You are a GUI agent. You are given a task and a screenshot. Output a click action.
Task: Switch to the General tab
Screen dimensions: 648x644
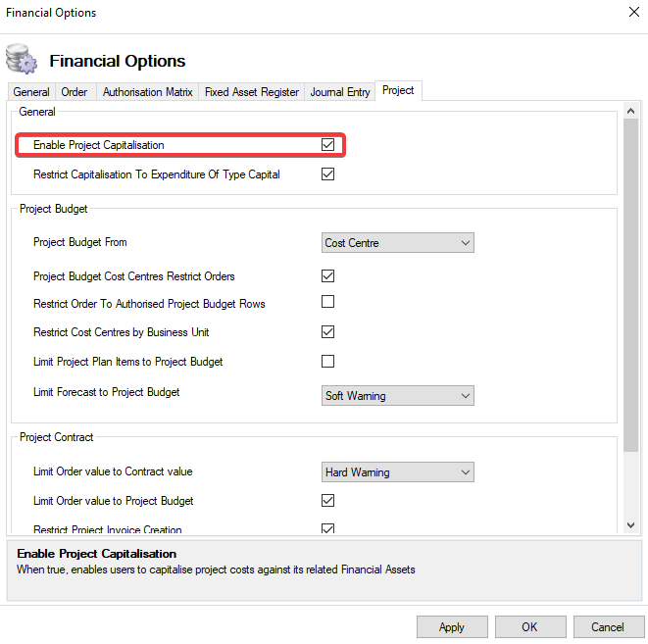[31, 92]
